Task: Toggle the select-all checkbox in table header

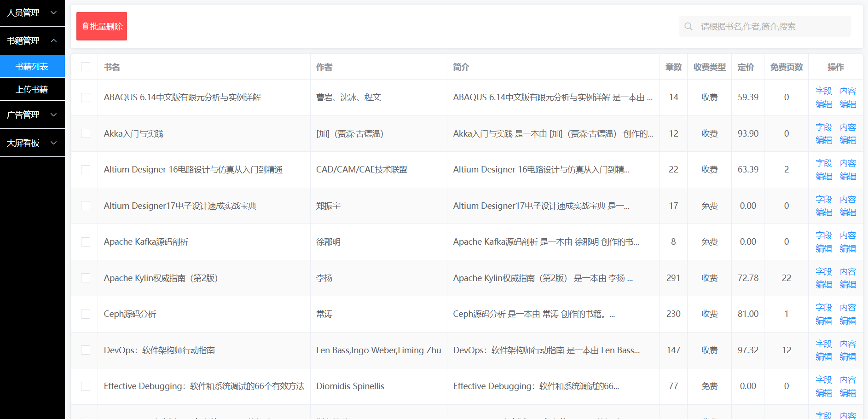Action: pyautogui.click(x=86, y=67)
